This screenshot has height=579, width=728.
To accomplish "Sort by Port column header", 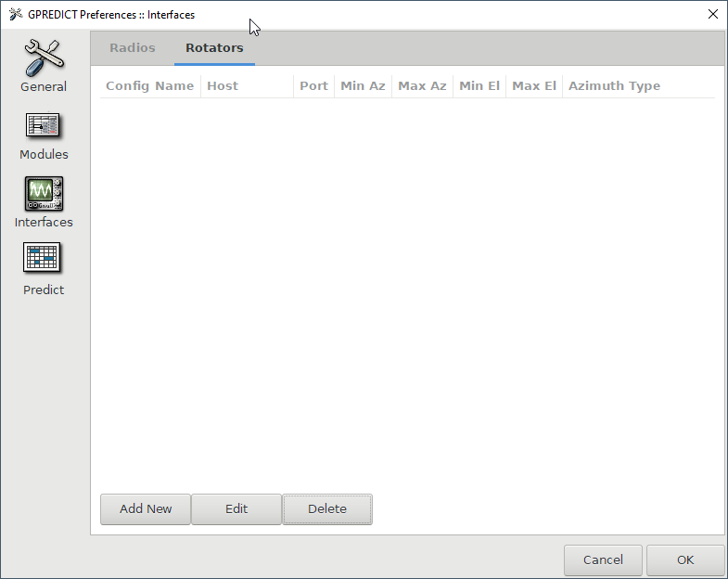I will click(313, 86).
